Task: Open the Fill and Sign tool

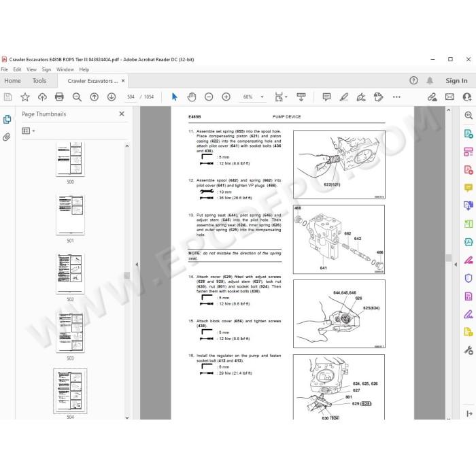Action: [x=361, y=97]
